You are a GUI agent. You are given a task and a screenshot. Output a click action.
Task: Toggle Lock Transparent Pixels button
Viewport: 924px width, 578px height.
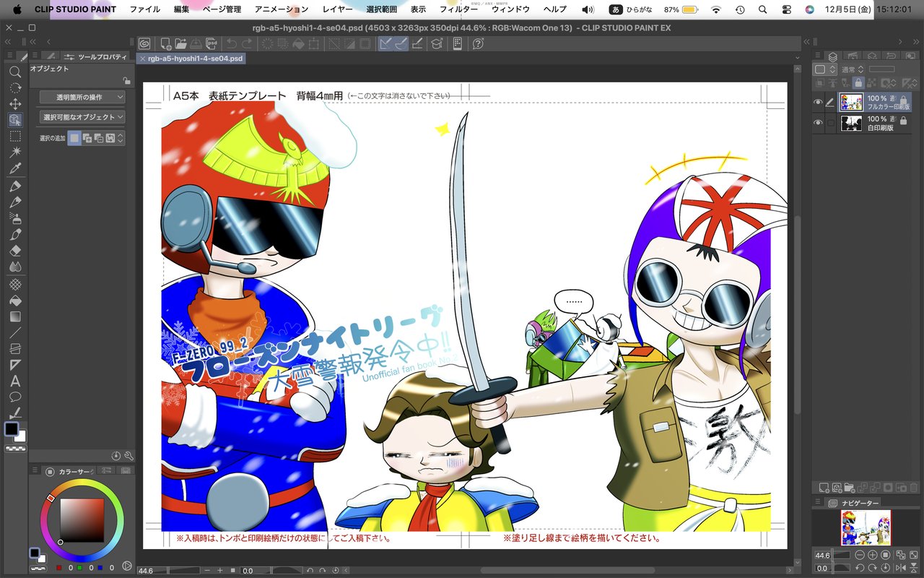point(871,83)
